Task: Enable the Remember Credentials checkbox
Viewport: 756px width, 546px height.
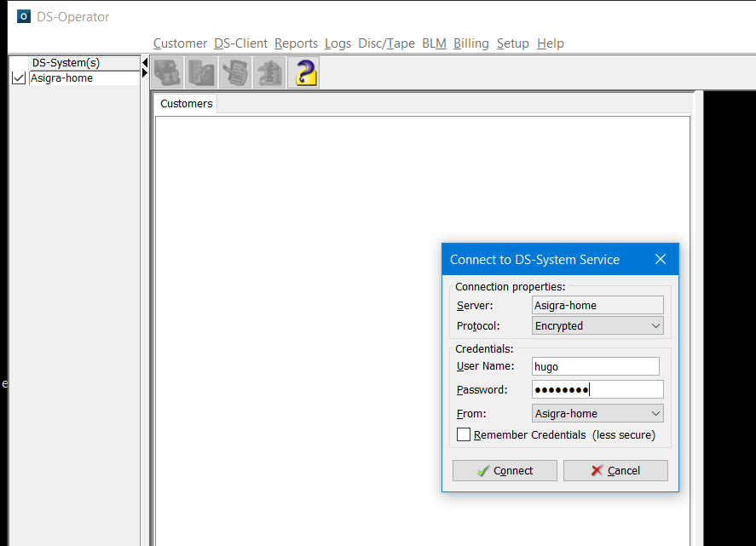Action: 464,434
